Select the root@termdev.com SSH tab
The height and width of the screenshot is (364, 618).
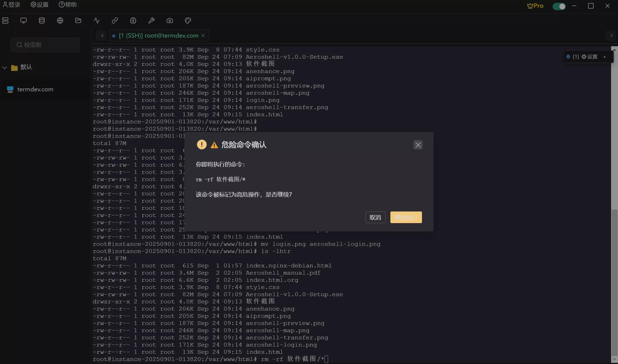pyautogui.click(x=158, y=36)
